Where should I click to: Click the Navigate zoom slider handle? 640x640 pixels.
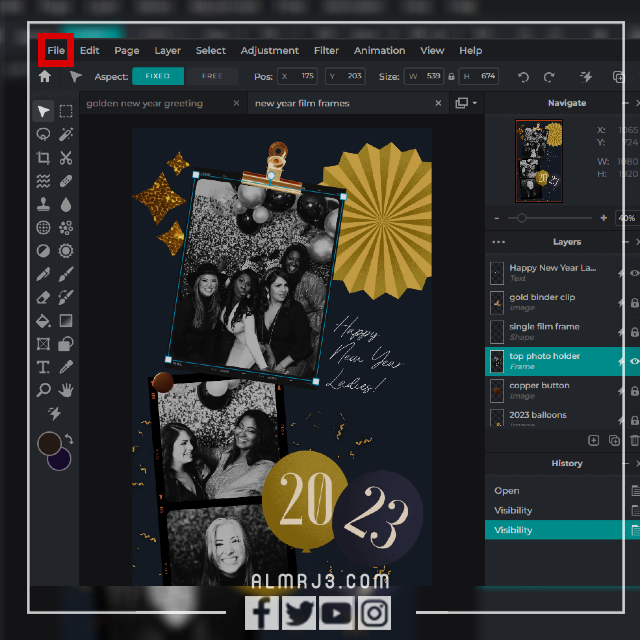tap(522, 218)
